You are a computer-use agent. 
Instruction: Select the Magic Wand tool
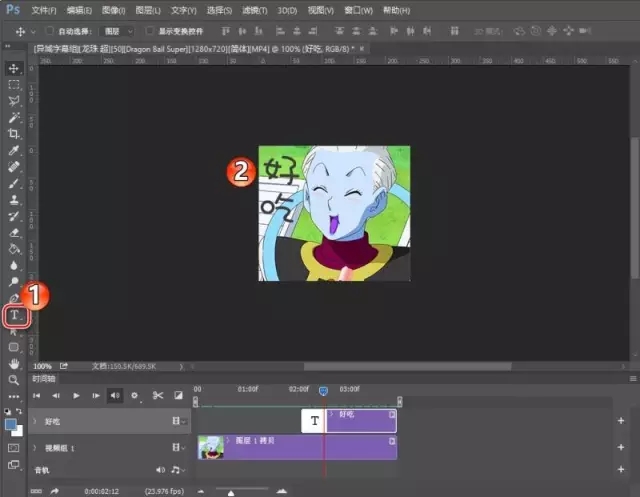point(14,118)
